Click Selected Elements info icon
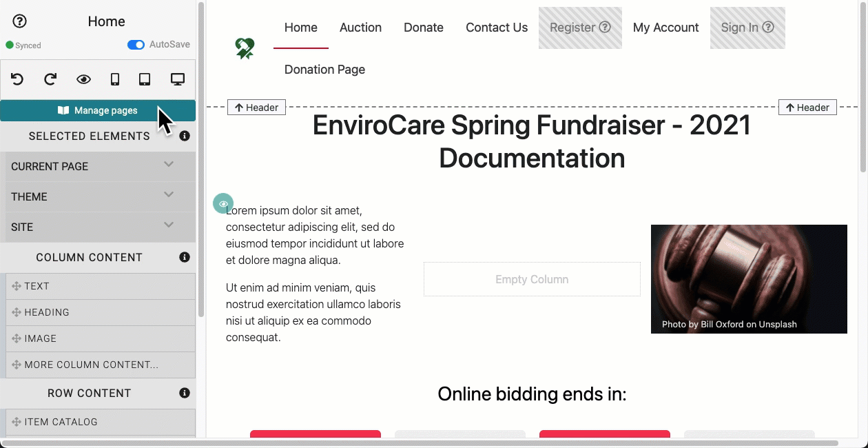This screenshot has width=868, height=448. 185,136
